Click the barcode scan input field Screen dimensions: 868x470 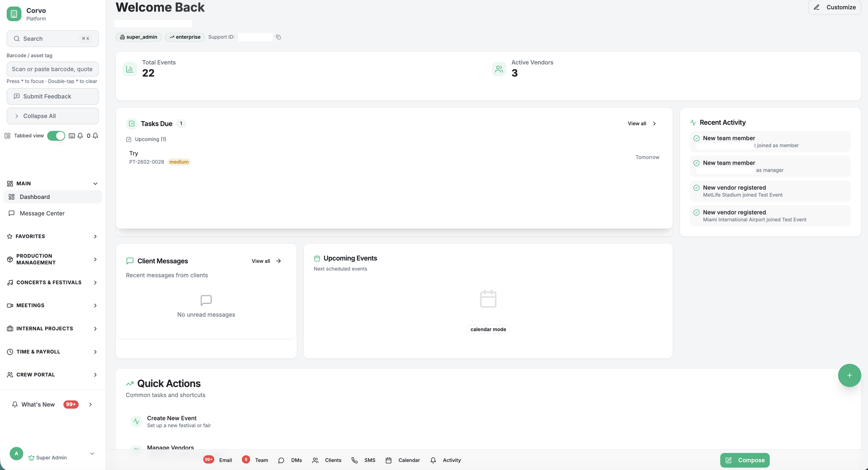pyautogui.click(x=52, y=69)
